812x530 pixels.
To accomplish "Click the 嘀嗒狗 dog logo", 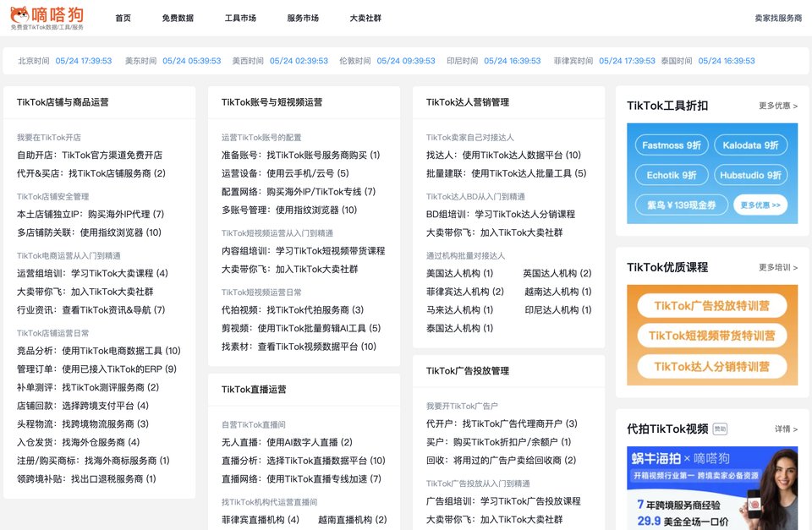I will (x=47, y=18).
